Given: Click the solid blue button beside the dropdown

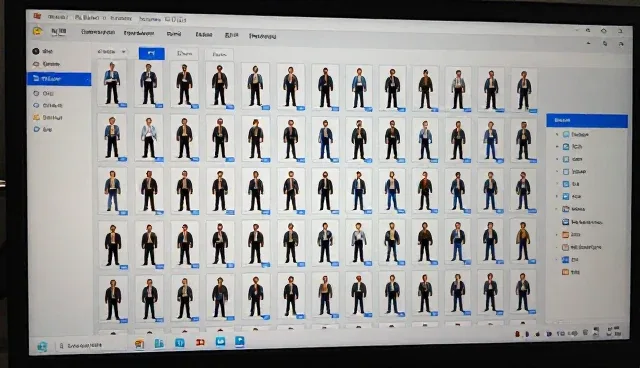Looking at the screenshot, I should coord(151,53).
